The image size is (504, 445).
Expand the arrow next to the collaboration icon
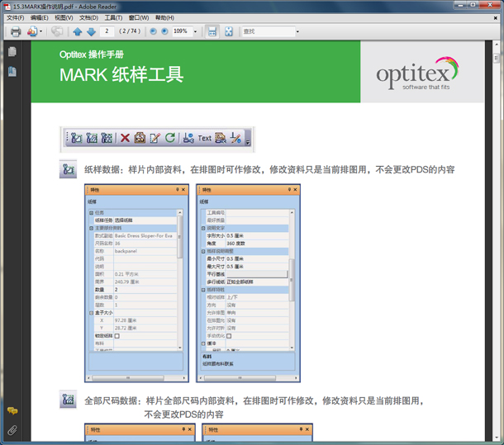click(x=40, y=31)
